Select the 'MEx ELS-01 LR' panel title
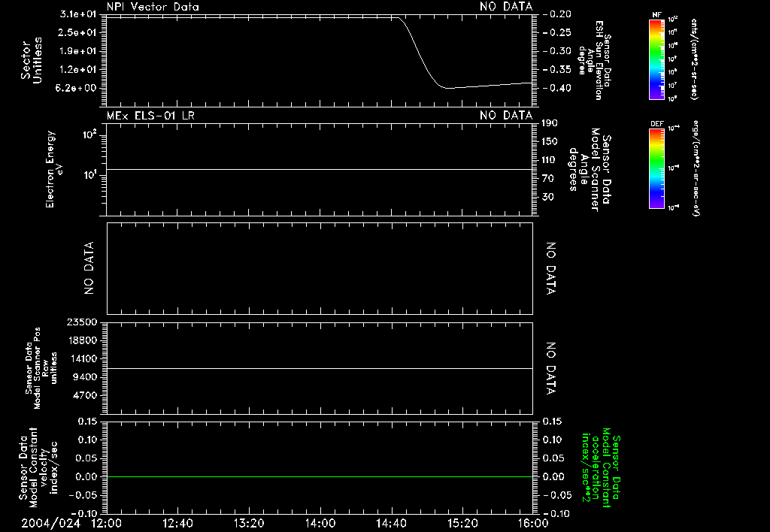 pos(150,116)
